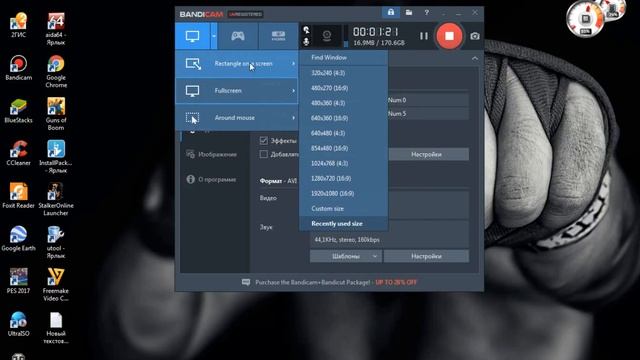Expand the Around mouse submenu arrow

tap(293, 118)
